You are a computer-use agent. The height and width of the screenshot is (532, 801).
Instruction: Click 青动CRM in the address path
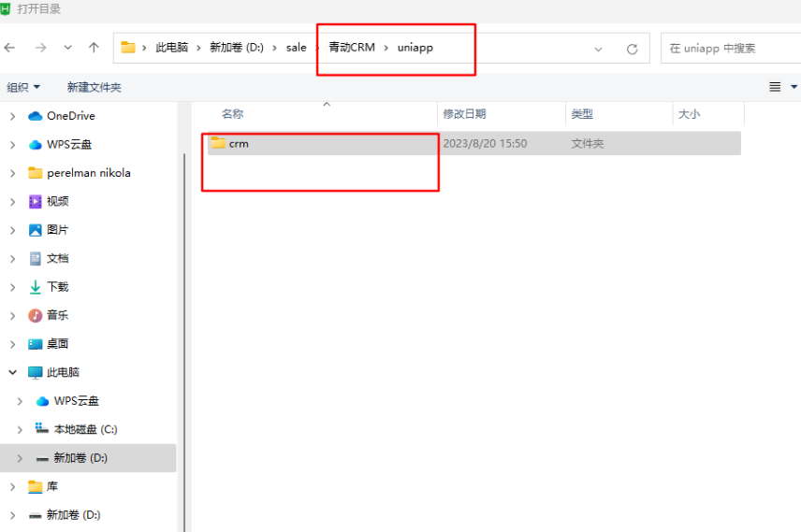[351, 48]
